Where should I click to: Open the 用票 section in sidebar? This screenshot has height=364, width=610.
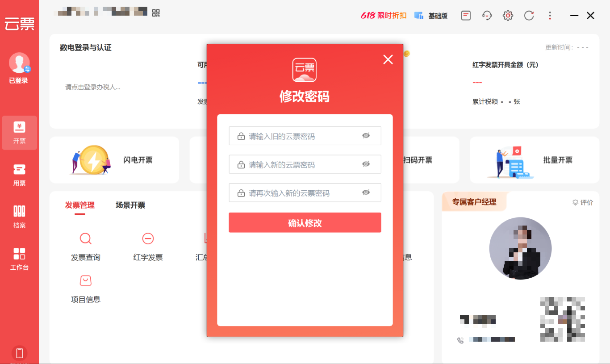click(x=19, y=175)
